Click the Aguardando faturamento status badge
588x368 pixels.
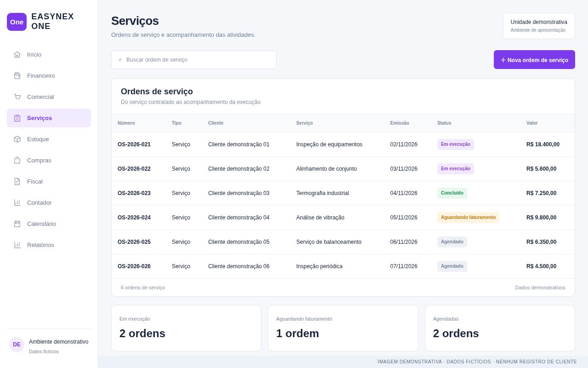[468, 218]
